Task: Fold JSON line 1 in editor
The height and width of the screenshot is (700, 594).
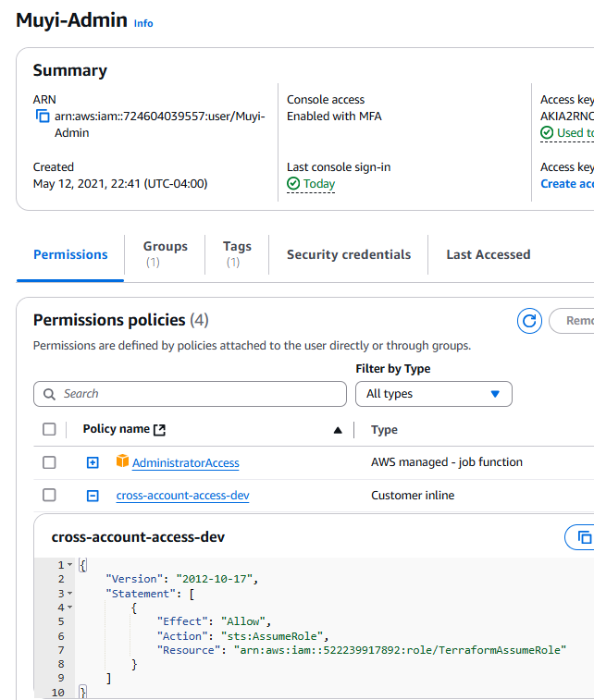Action: coord(69,565)
